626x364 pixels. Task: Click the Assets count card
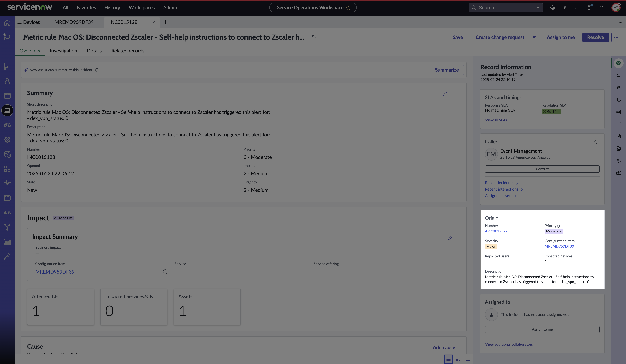coord(207,307)
